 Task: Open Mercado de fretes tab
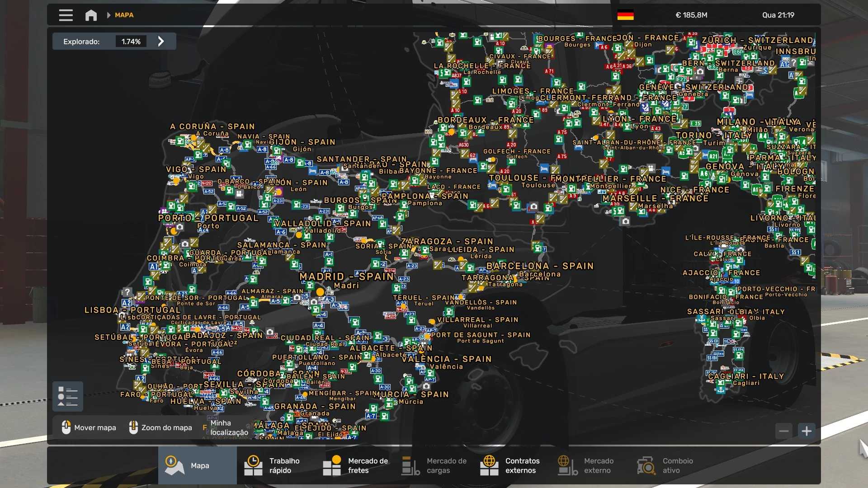(355, 465)
